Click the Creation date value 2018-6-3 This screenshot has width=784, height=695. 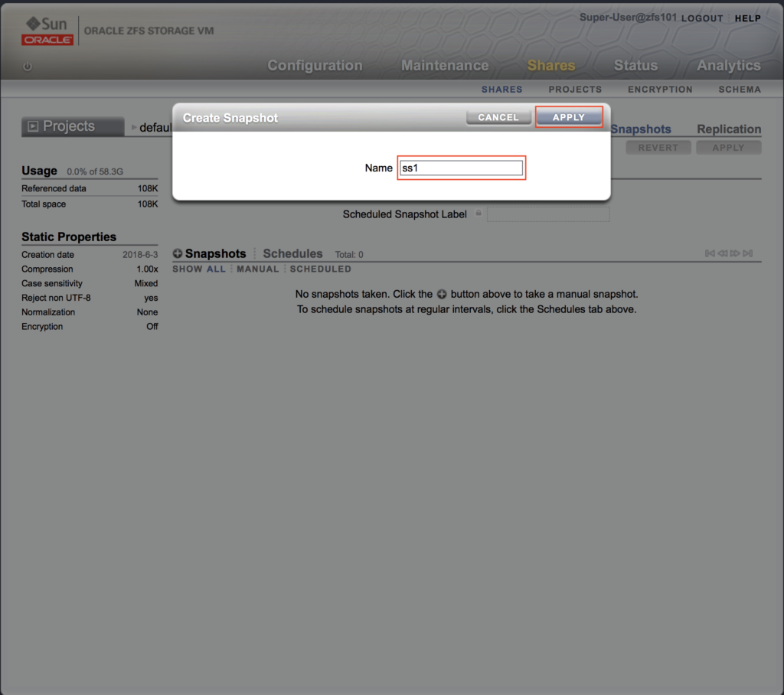[140, 254]
